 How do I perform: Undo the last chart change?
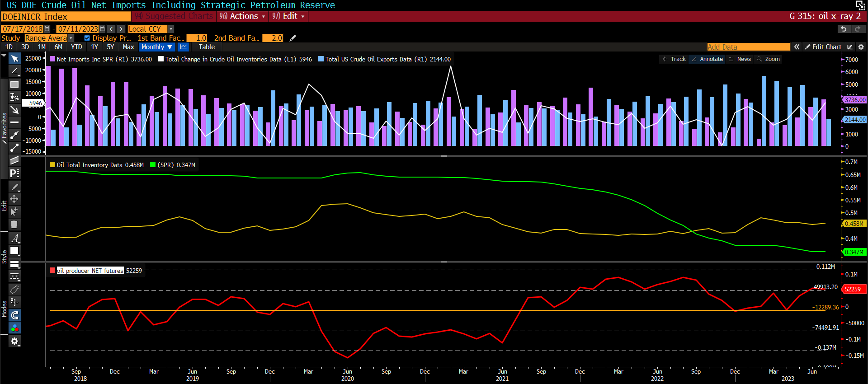844,29
